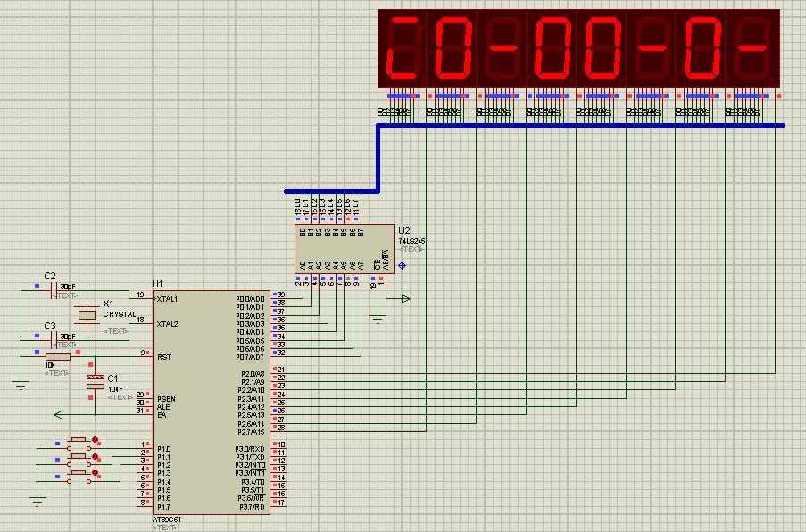This screenshot has height=532, width=806.
Task: Select power arrow terminal right of U2
Action: pyautogui.click(x=405, y=299)
